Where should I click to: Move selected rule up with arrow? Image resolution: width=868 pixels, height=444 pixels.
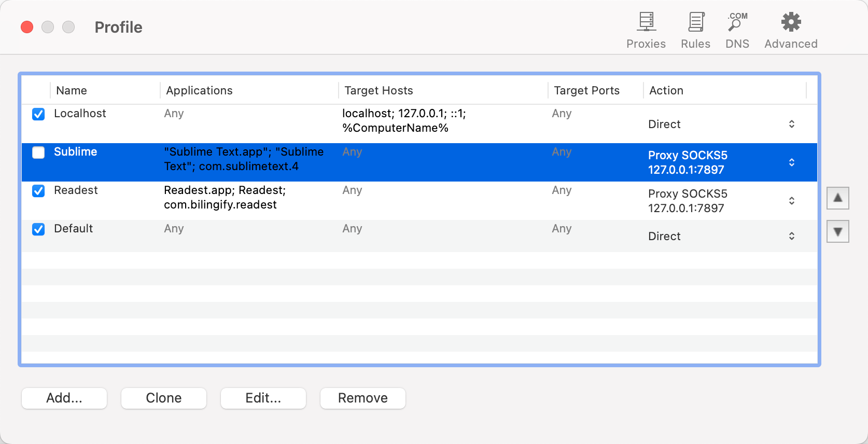pyautogui.click(x=838, y=198)
